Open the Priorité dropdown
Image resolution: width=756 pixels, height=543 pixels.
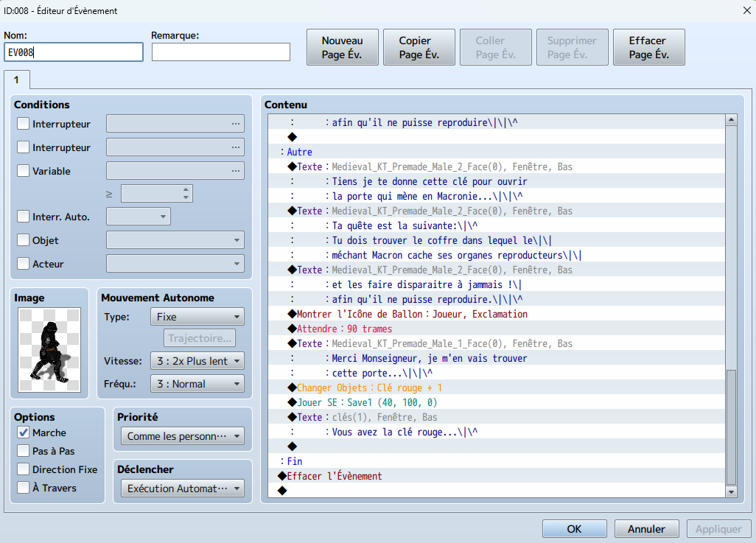click(x=183, y=436)
